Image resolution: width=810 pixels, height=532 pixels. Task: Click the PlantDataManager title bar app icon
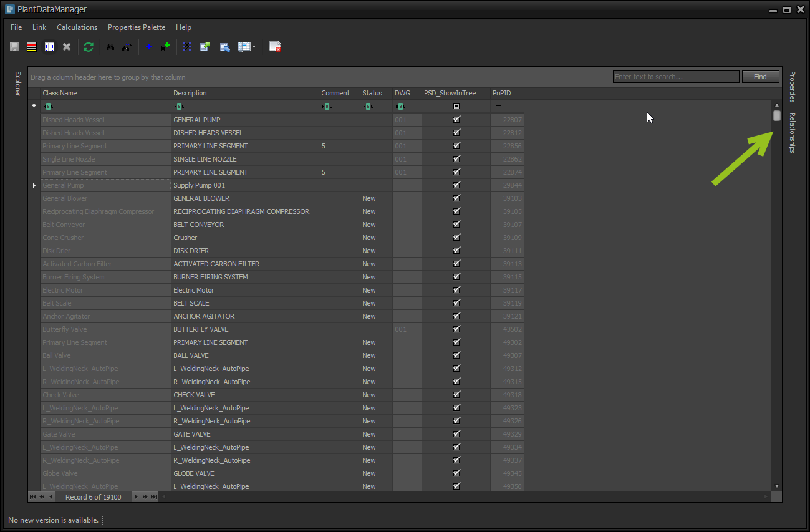click(10, 9)
